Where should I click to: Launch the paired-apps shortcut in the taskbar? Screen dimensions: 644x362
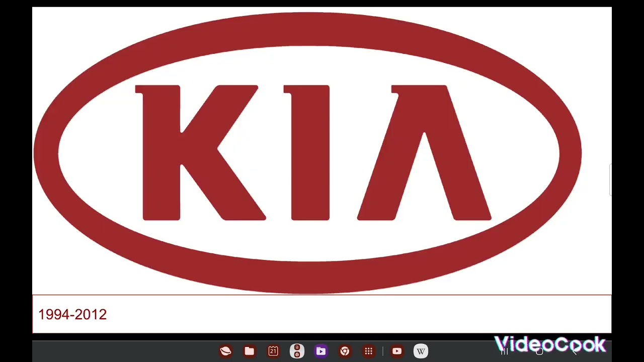(297, 351)
